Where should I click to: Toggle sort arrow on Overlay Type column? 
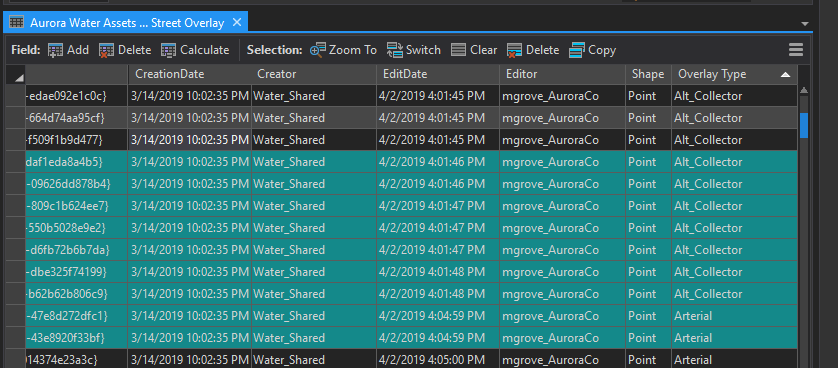tap(785, 75)
